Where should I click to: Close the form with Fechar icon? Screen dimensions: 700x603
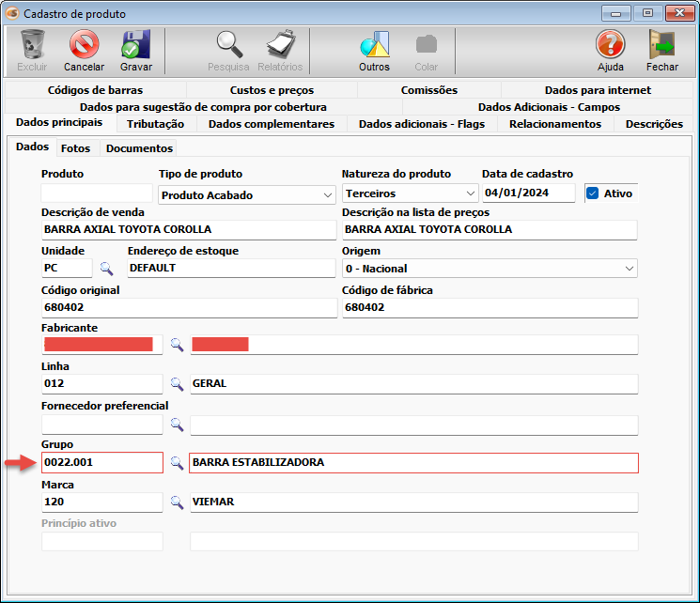click(661, 45)
